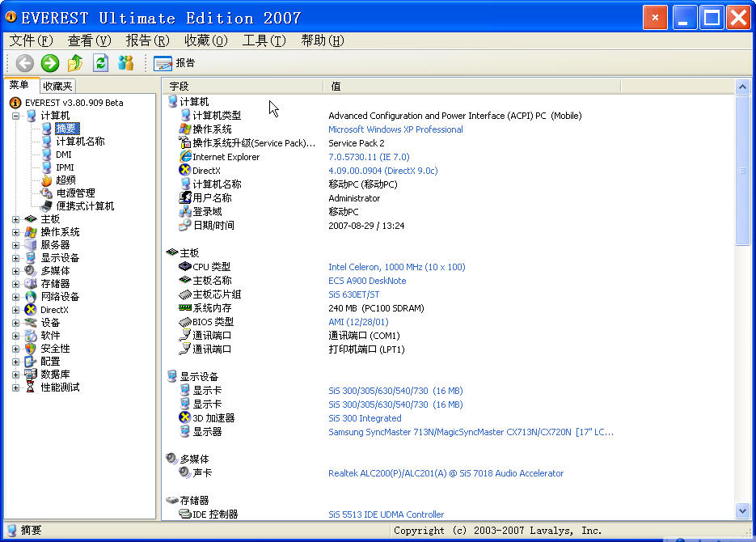The width and height of the screenshot is (756, 542).
Task: Open the Realtek ALC200(P) audio link
Action: 446,473
